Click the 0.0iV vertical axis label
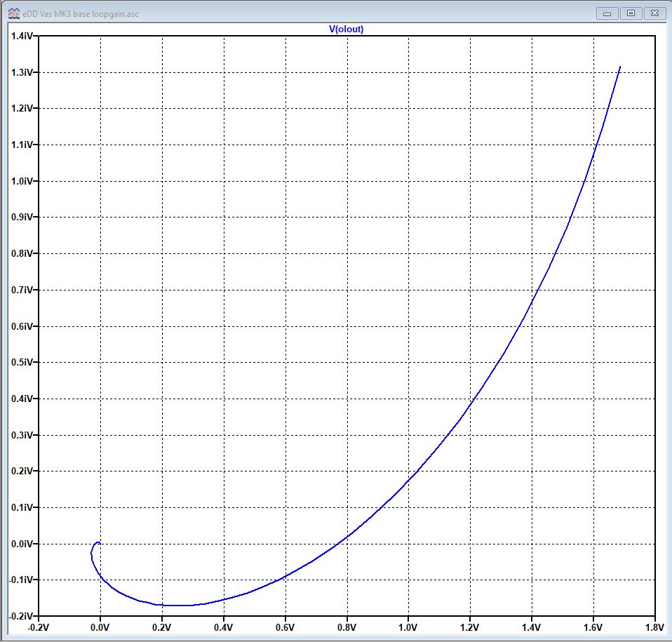This screenshot has width=672, height=642. (x=22, y=544)
